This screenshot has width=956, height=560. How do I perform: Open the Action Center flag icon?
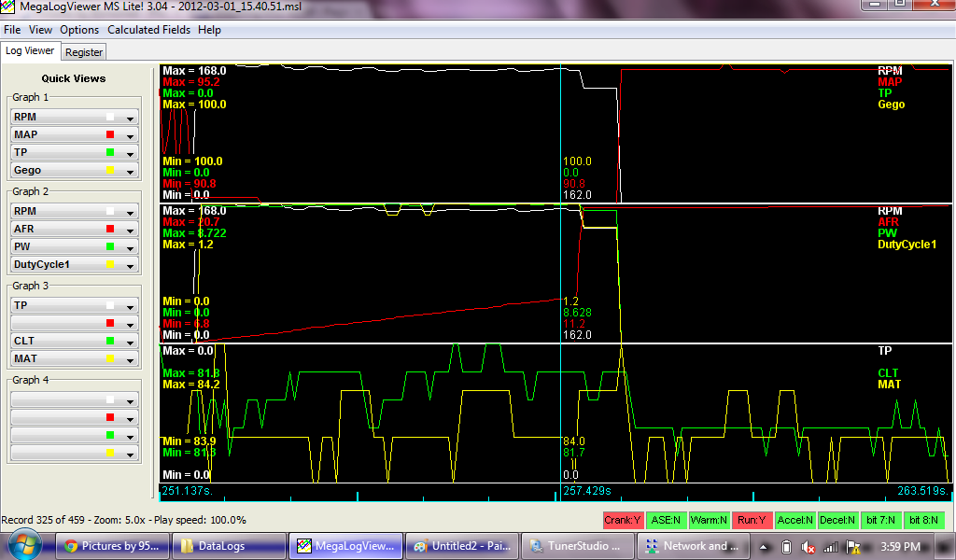[853, 547]
